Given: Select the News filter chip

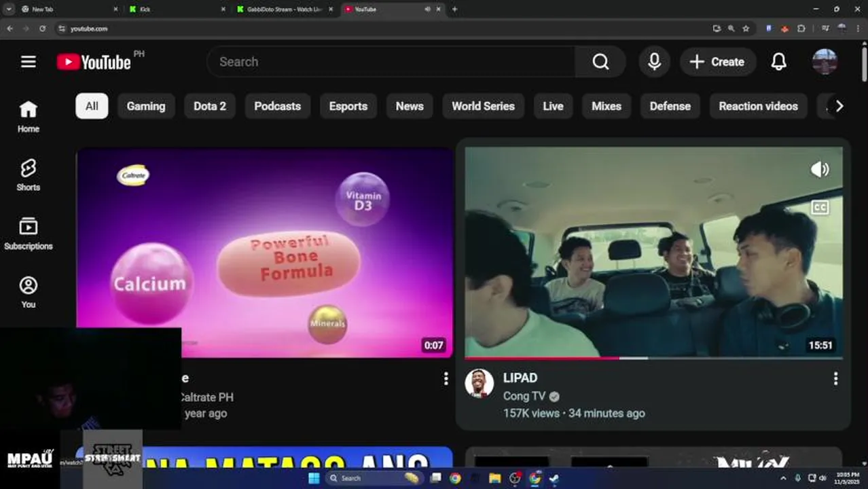Looking at the screenshot, I should (410, 106).
